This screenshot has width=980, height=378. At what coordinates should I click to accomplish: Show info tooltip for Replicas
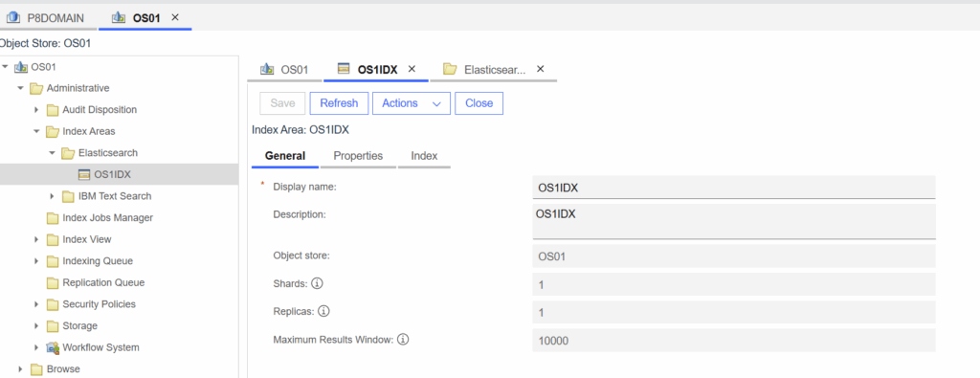323,310
